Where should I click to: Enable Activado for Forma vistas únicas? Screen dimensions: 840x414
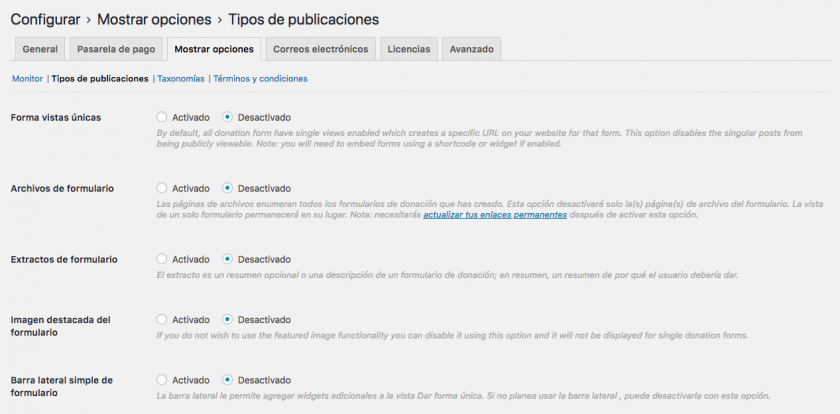pos(163,117)
